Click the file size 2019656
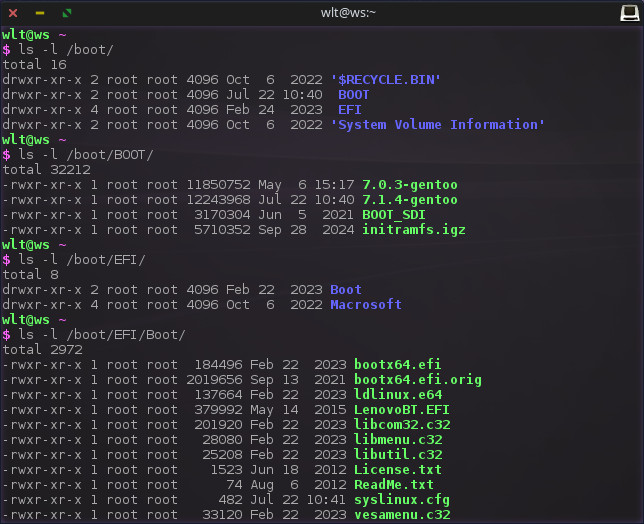 pos(214,380)
